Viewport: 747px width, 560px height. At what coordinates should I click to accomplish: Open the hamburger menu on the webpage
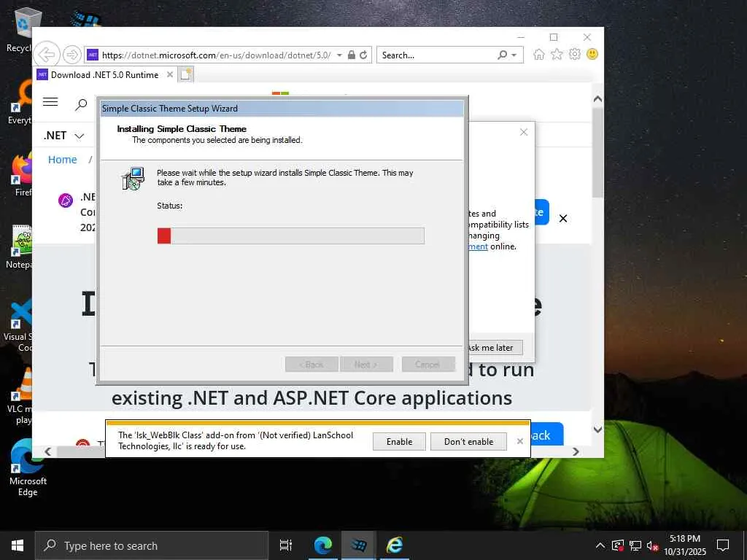(x=50, y=102)
